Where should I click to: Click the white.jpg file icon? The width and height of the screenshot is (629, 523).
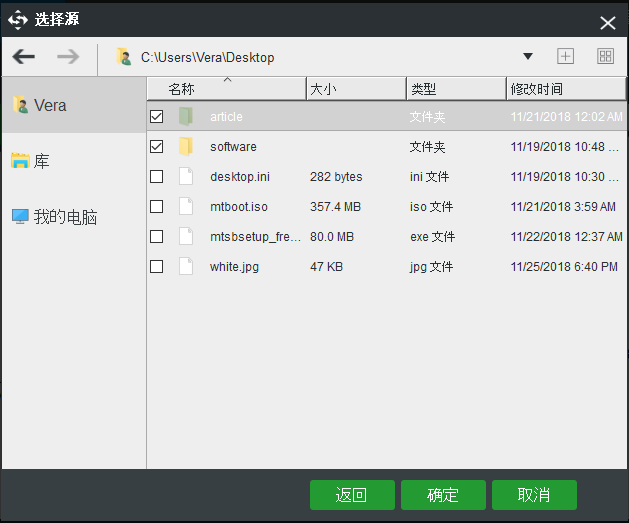click(x=186, y=267)
